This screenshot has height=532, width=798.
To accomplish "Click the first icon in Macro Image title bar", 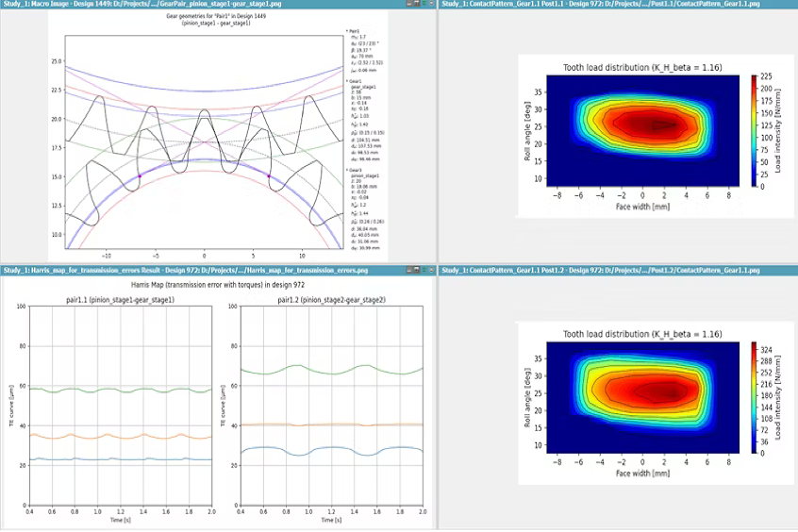I will [409, 4].
